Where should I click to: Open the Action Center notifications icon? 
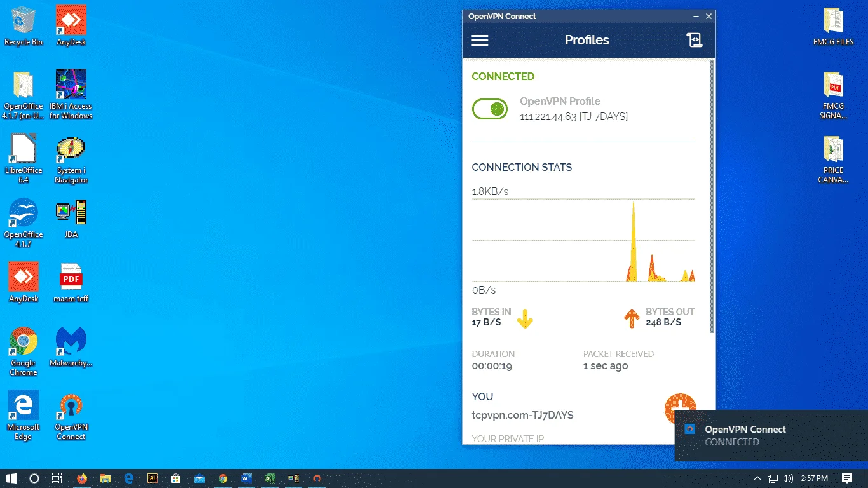pyautogui.click(x=846, y=478)
